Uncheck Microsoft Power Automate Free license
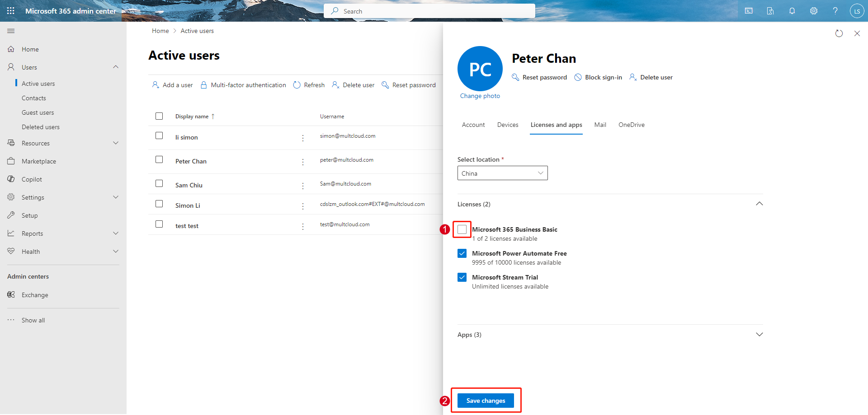This screenshot has height=415, width=868. (x=462, y=253)
